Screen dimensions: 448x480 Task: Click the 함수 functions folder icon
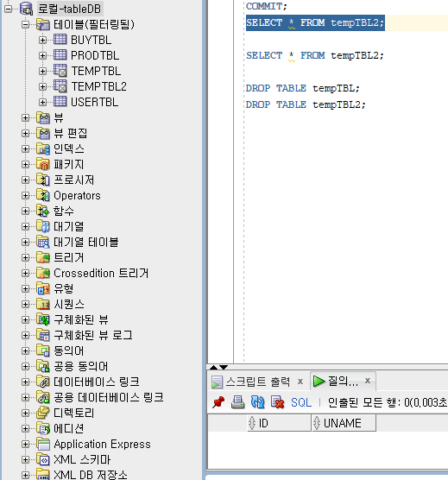point(43,211)
